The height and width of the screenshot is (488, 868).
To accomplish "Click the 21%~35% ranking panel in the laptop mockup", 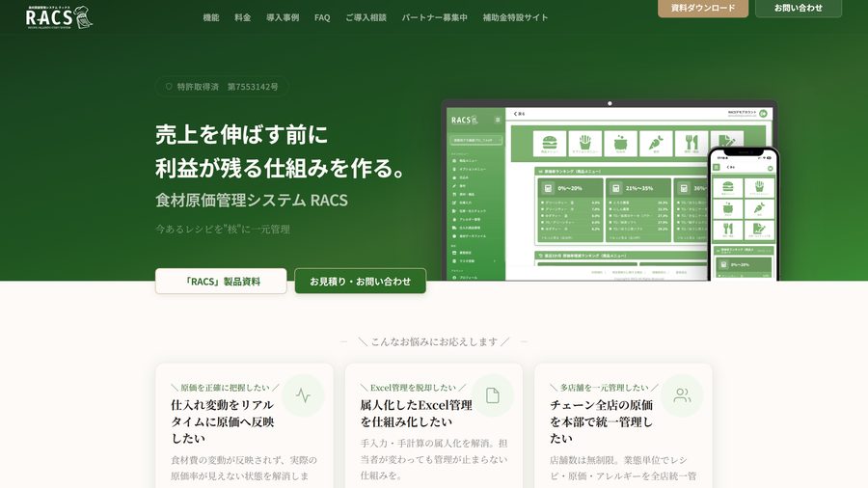I will pos(638,209).
